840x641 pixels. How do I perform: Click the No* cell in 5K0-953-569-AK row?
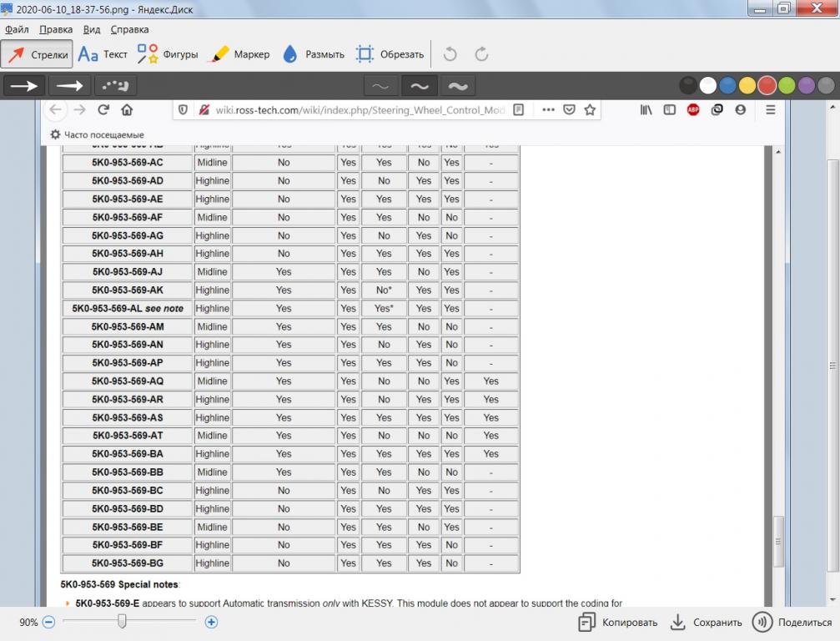point(384,290)
